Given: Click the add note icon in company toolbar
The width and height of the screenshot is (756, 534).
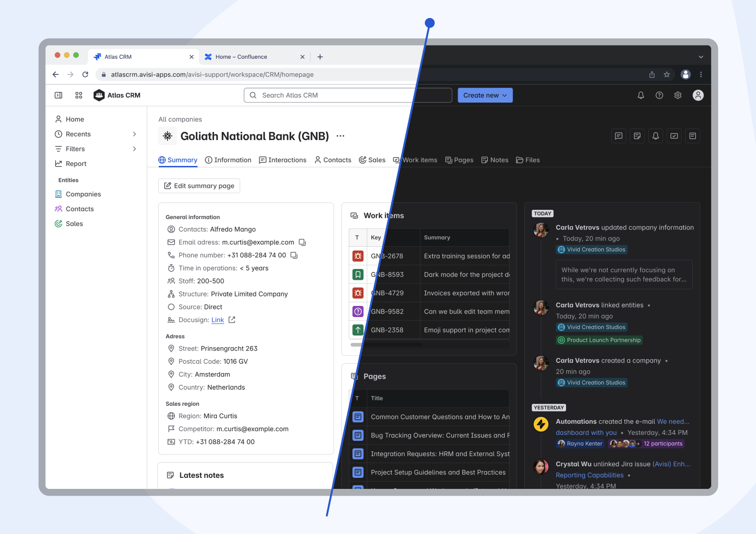Looking at the screenshot, I should (x=637, y=136).
